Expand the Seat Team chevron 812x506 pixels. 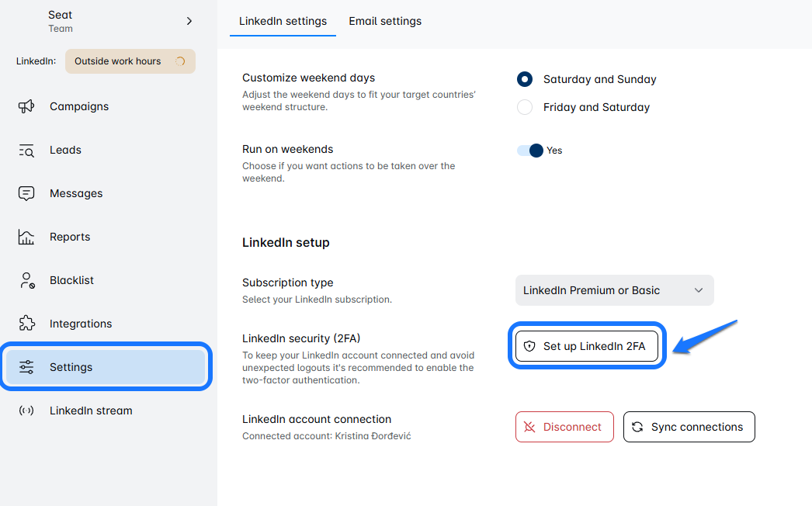pos(189,21)
